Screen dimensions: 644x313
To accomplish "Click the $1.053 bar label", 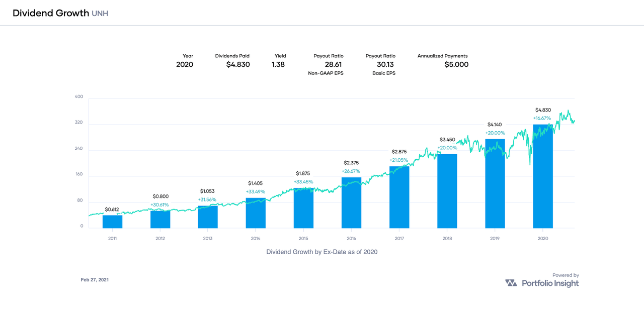I will point(208,191).
